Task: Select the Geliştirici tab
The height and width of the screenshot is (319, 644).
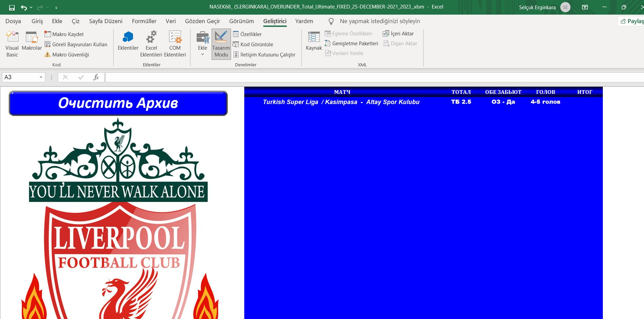Action: (275, 21)
